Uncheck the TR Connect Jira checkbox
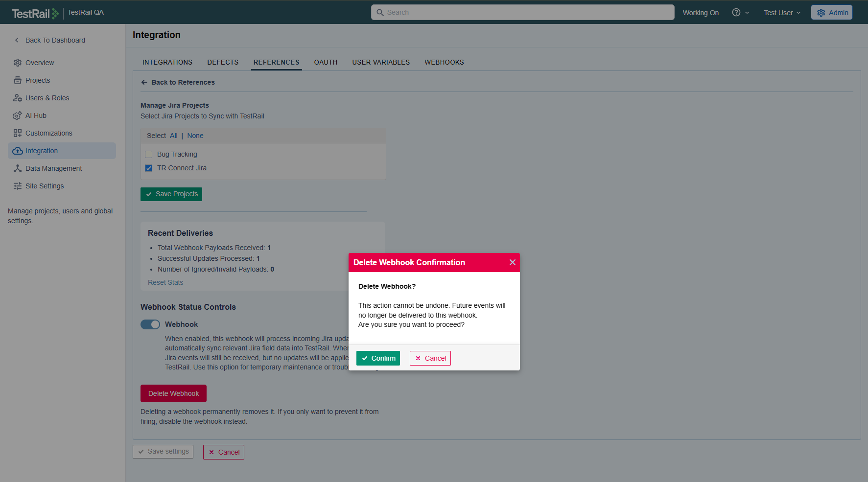This screenshot has width=868, height=482. click(149, 168)
